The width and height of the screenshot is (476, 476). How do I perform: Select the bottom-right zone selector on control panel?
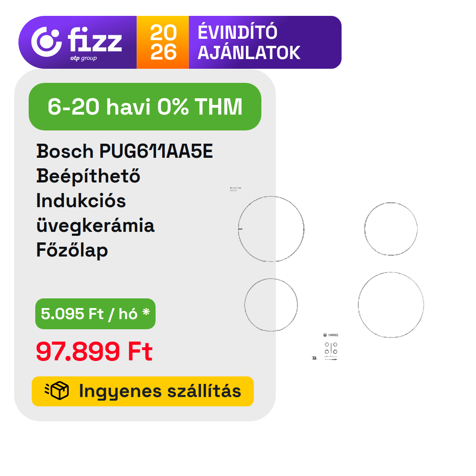tap(335, 351)
